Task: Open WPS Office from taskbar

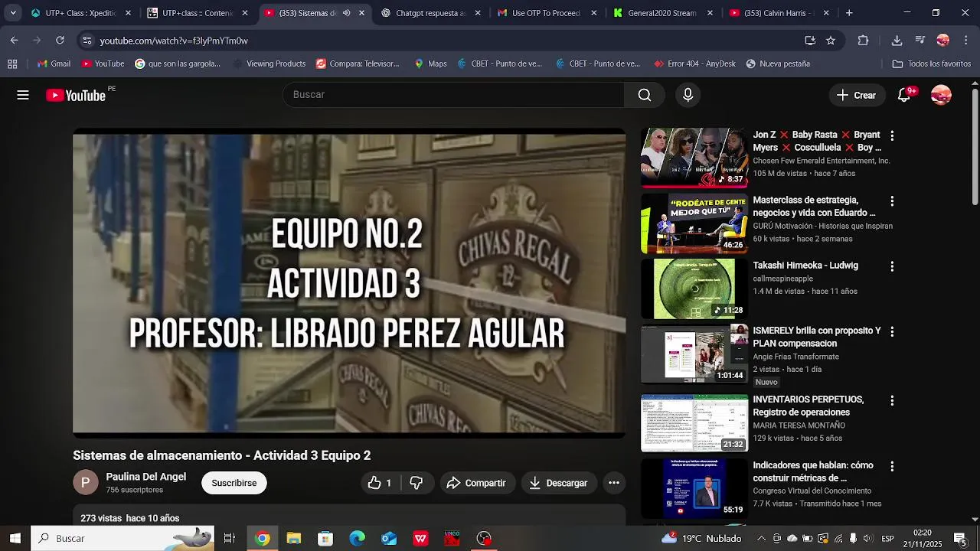Action: click(x=420, y=539)
